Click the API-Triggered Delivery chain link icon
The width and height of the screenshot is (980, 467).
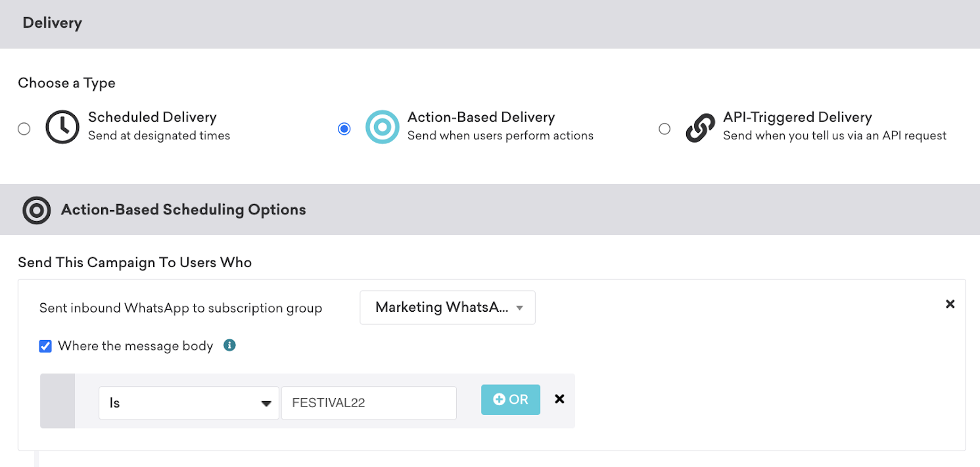pos(700,128)
